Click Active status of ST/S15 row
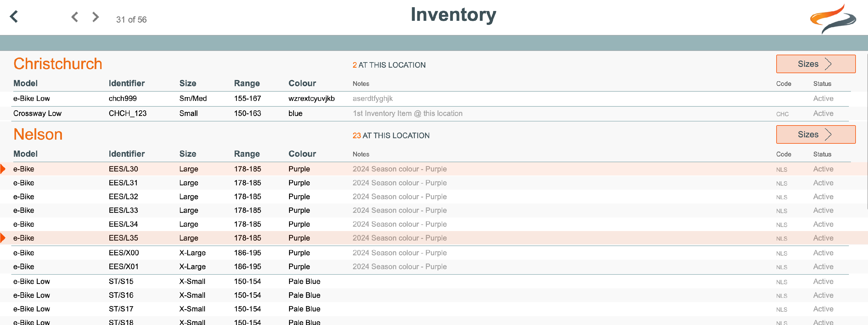This screenshot has height=325, width=868. tap(823, 281)
